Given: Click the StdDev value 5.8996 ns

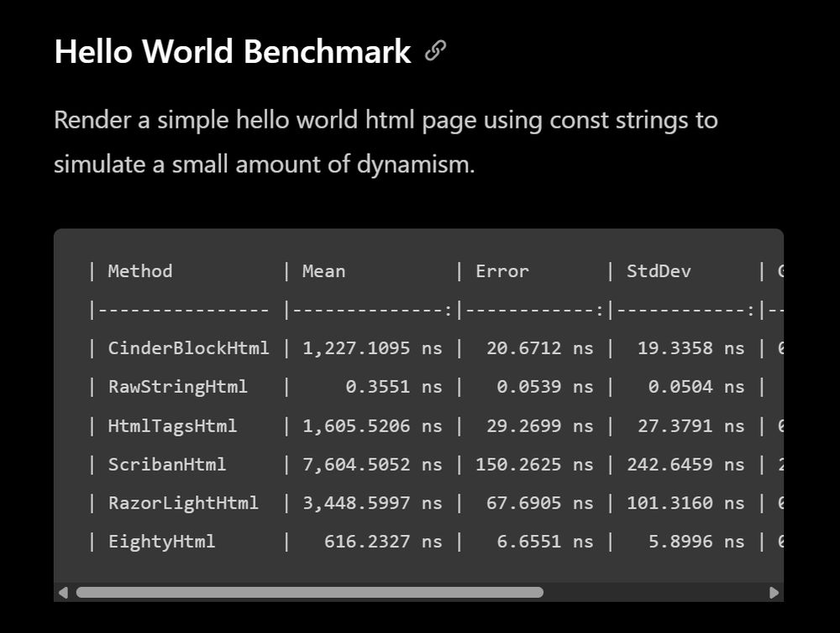Looking at the screenshot, I should point(696,541).
